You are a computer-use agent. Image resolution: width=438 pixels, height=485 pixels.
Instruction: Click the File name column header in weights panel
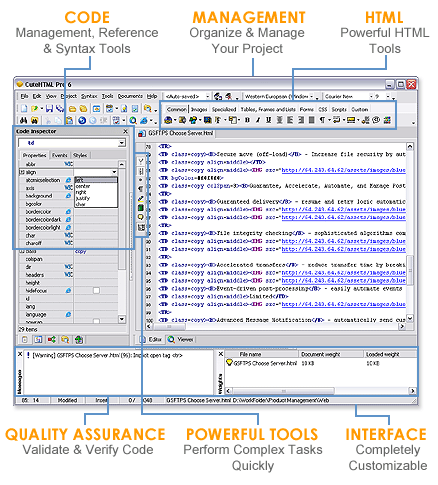click(x=262, y=354)
